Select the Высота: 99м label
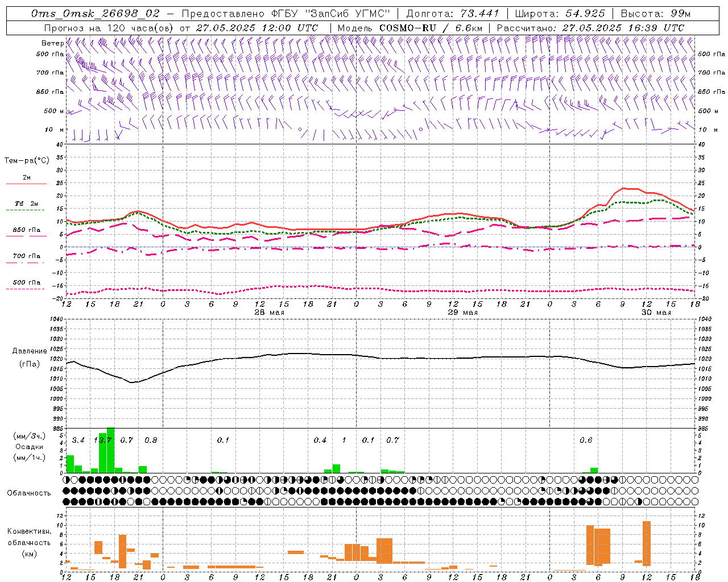 pos(656,14)
